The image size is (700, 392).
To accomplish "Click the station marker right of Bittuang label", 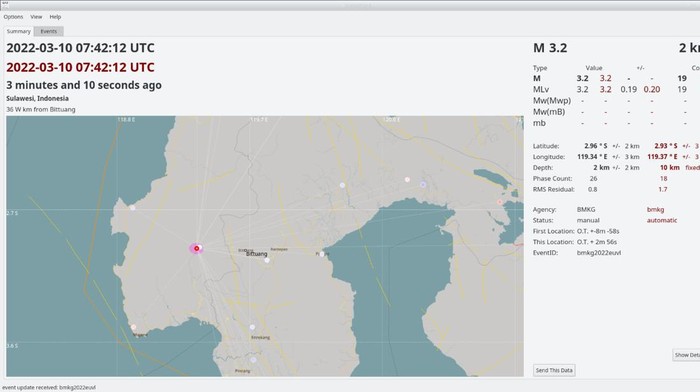I will [x=267, y=260].
